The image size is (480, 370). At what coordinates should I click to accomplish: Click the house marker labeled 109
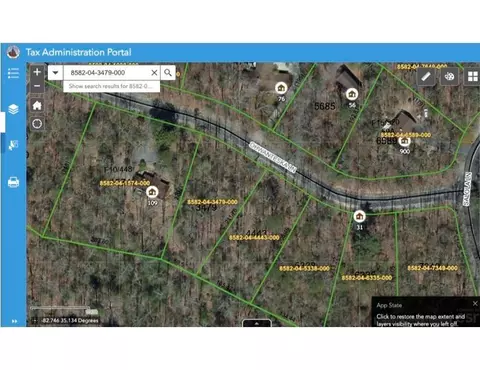[152, 192]
